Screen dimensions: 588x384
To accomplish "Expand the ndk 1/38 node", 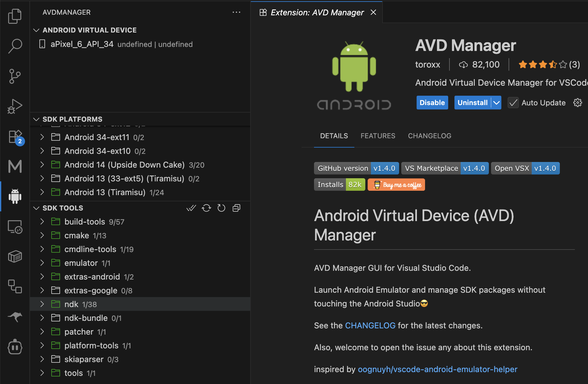I will coord(42,304).
